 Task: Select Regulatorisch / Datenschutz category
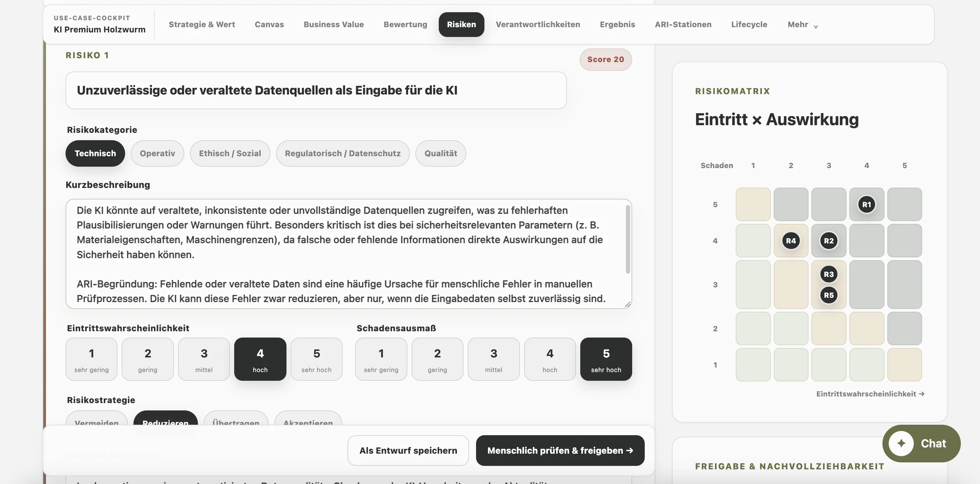click(342, 153)
